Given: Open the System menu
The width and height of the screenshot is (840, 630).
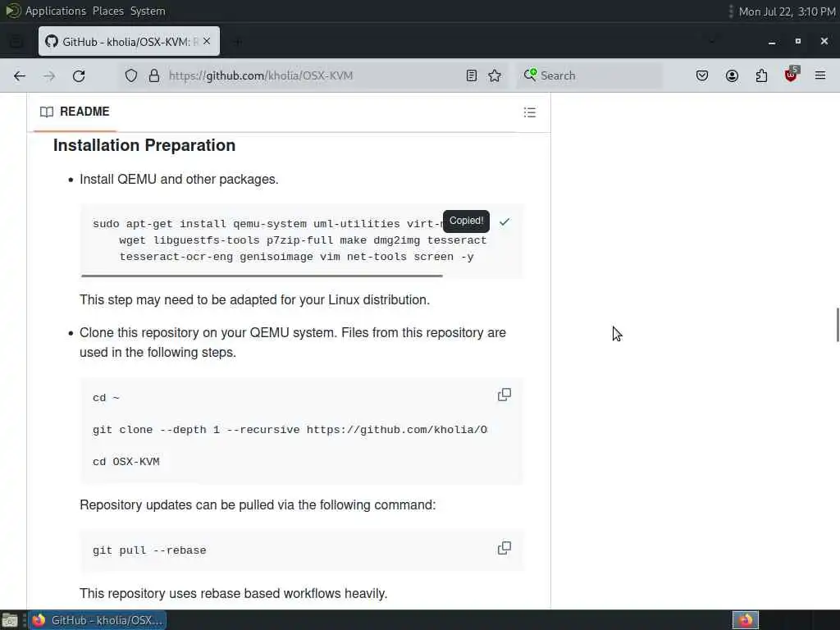Looking at the screenshot, I should [148, 11].
